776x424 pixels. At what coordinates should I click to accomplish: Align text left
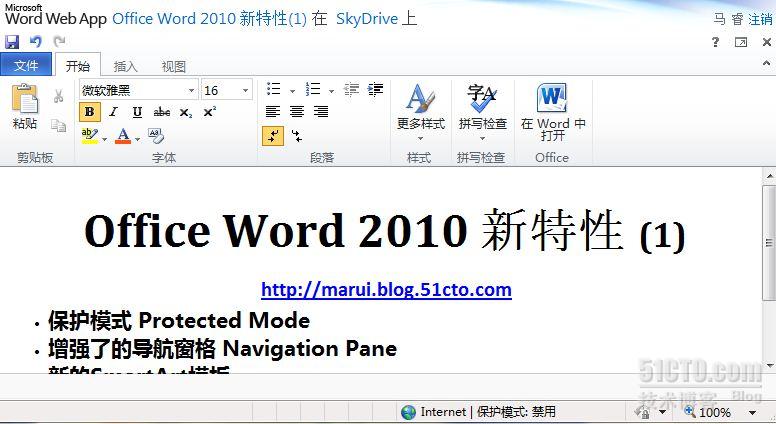pyautogui.click(x=273, y=111)
